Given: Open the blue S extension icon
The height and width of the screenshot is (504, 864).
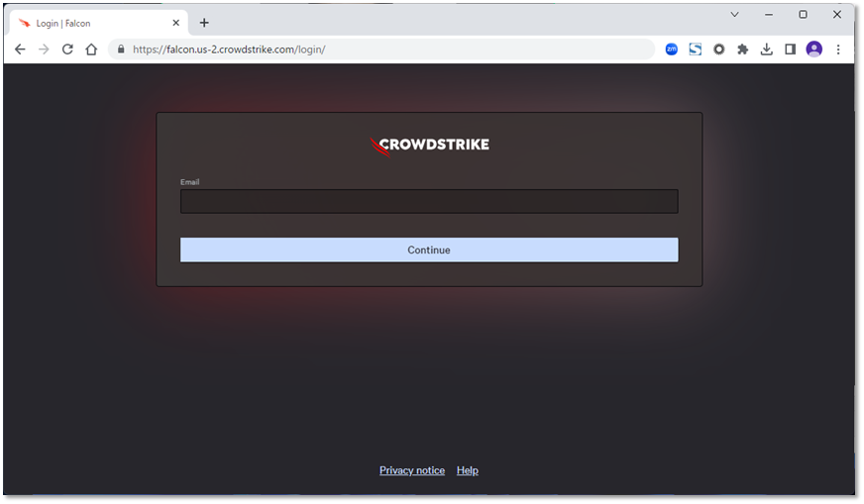Looking at the screenshot, I should (x=696, y=50).
